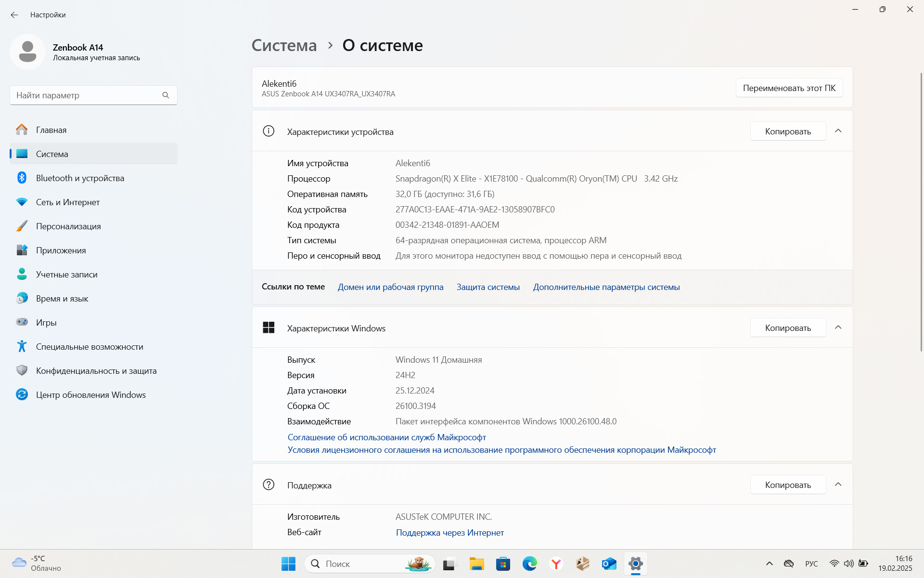924x578 pixels.
Task: Click the РУС language indicator
Action: click(811, 564)
